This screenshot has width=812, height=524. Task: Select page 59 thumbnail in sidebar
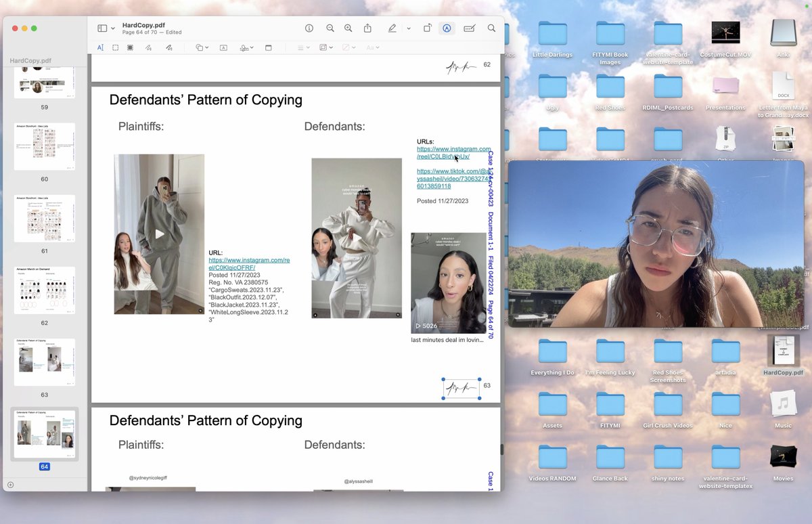click(45, 83)
